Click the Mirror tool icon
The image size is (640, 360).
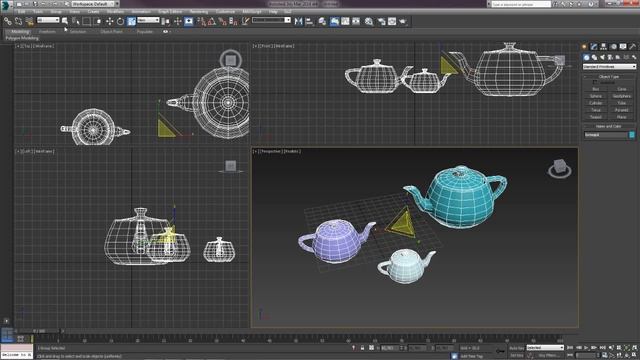tap(298, 21)
